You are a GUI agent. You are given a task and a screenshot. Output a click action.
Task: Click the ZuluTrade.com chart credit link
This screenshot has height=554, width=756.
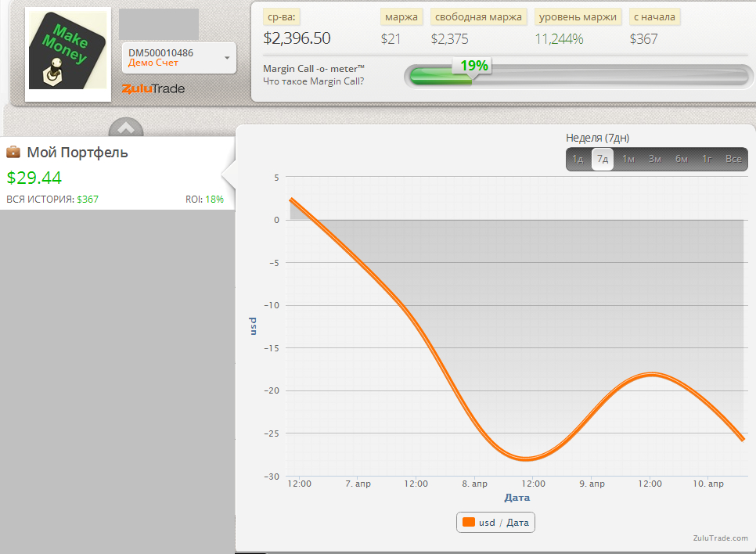pos(720,538)
